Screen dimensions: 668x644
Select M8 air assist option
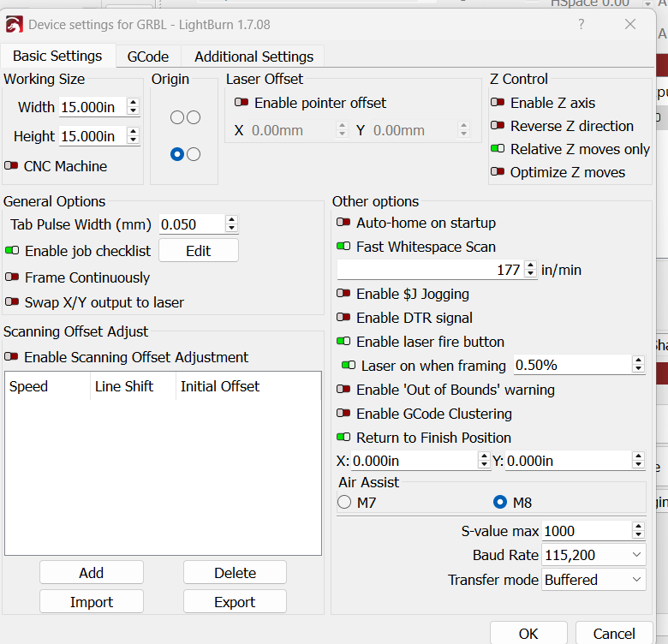point(500,502)
